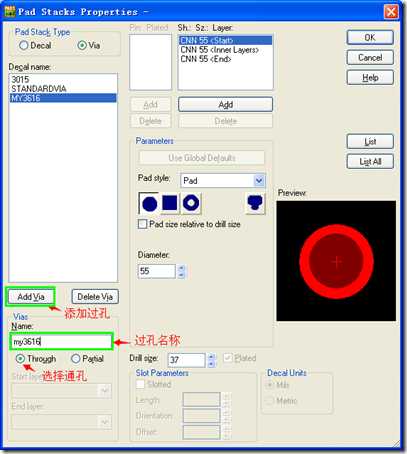Increase Drill size with the up arrow
The width and height of the screenshot is (407, 454).
pyautogui.click(x=211, y=357)
